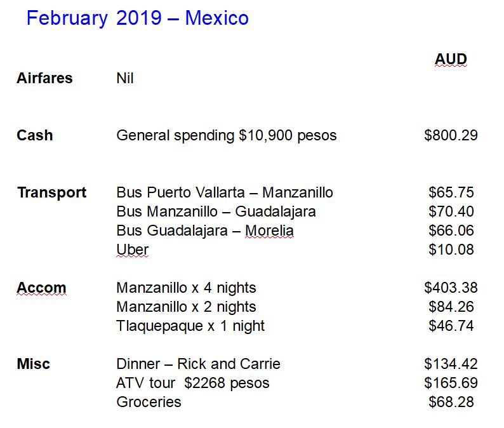Image resolution: width=504 pixels, height=428 pixels.
Task: Click the $800.29 cash amount
Action: click(x=451, y=135)
